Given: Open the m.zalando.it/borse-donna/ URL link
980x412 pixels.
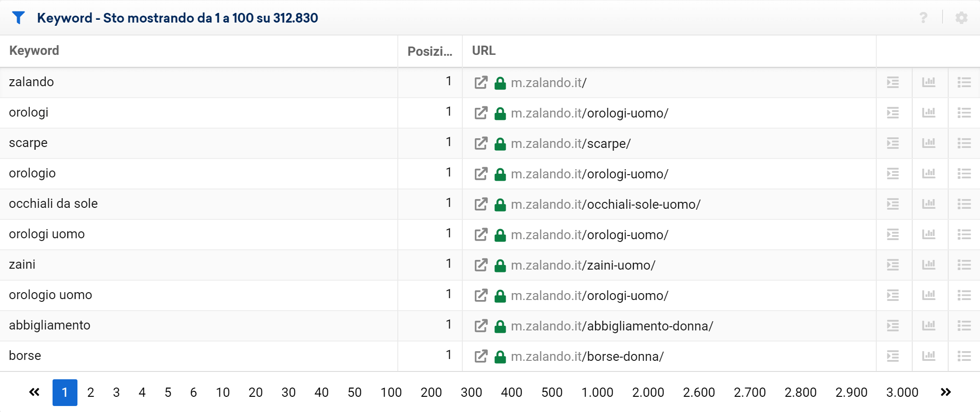Looking at the screenshot, I should pos(587,357).
